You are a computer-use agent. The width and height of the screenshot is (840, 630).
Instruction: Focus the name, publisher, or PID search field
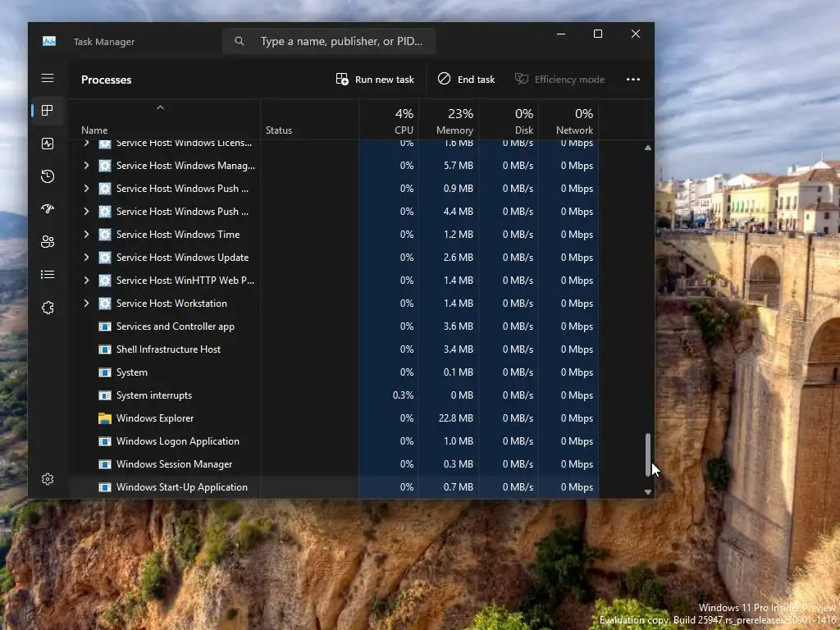point(328,41)
